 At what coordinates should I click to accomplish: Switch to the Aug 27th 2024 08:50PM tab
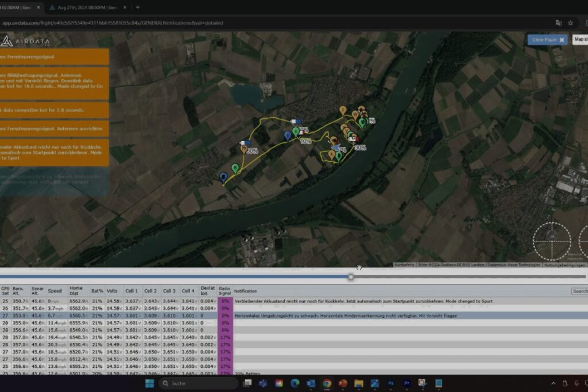87,7
